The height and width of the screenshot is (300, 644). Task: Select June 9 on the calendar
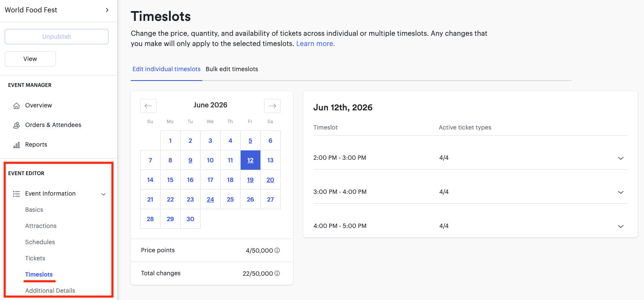(190, 160)
